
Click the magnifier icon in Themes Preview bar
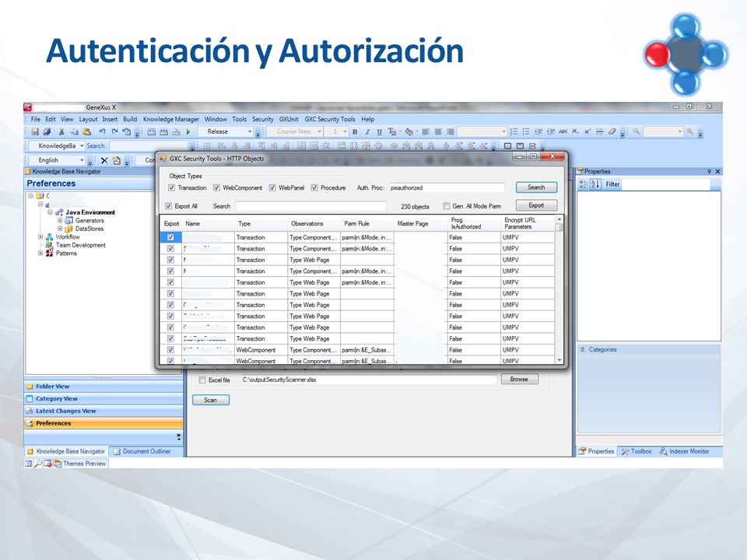tap(38, 464)
